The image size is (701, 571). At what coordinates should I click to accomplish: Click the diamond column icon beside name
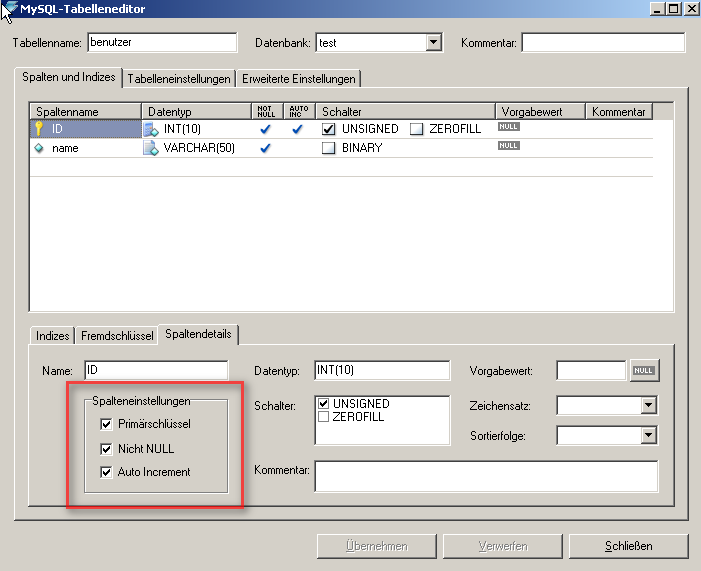click(x=39, y=148)
